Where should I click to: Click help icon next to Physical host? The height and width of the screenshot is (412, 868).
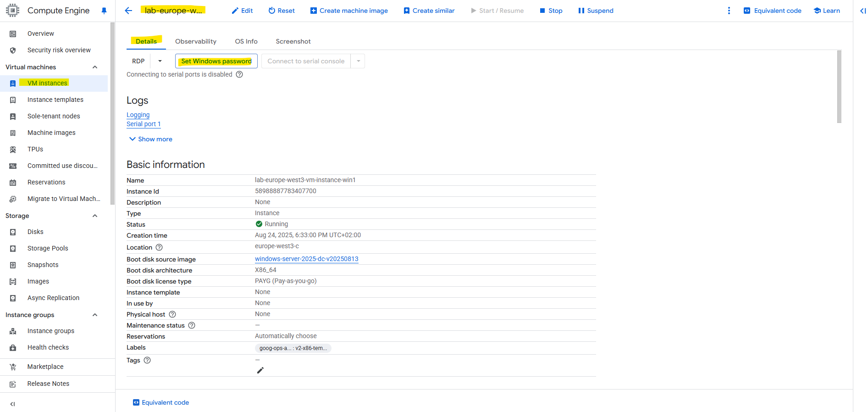click(x=172, y=314)
